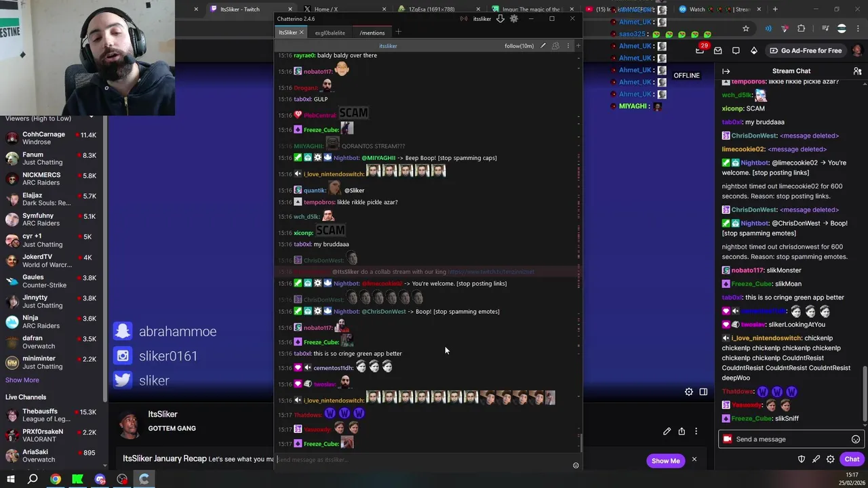Image resolution: width=868 pixels, height=488 pixels.
Task: Open Twitch notifications inbox with 29 badge
Action: pos(701,49)
